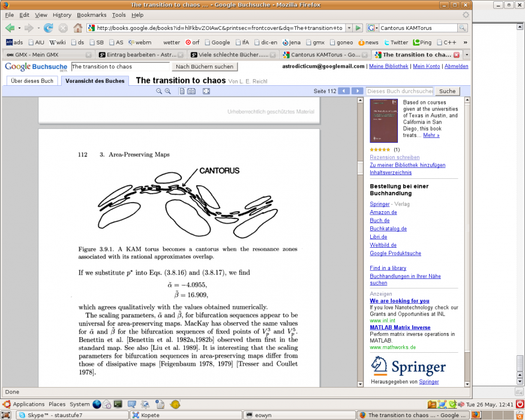Open the Amazon.de bookseller link
The height and width of the screenshot is (420, 525).
pos(383,212)
